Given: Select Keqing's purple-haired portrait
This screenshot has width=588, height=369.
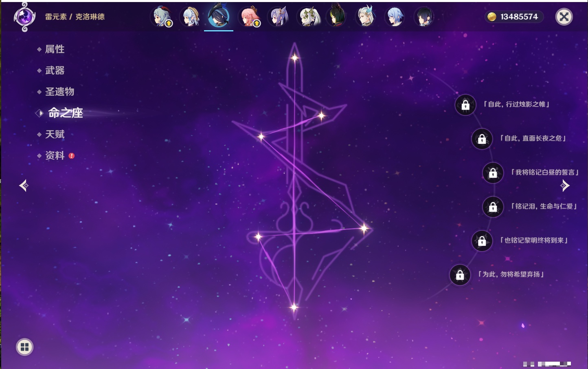Looking at the screenshot, I should [279, 17].
